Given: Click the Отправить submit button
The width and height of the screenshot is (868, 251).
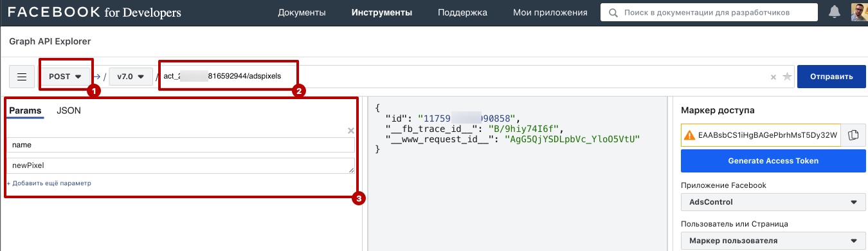Looking at the screenshot, I should click(831, 77).
